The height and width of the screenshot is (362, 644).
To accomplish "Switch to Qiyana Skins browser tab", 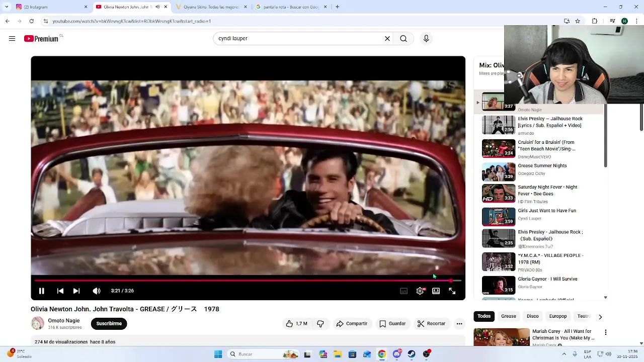I will pos(210,7).
